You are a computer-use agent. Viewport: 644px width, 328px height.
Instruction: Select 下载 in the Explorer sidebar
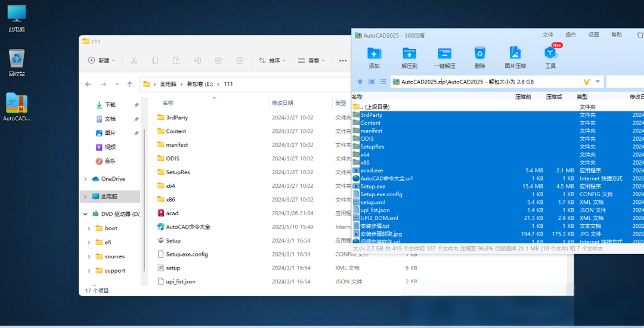[110, 105]
